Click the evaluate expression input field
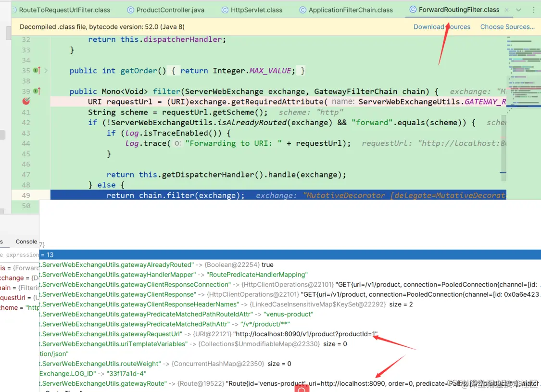Image resolution: width=541 pixels, height=392 pixels. tap(20, 254)
